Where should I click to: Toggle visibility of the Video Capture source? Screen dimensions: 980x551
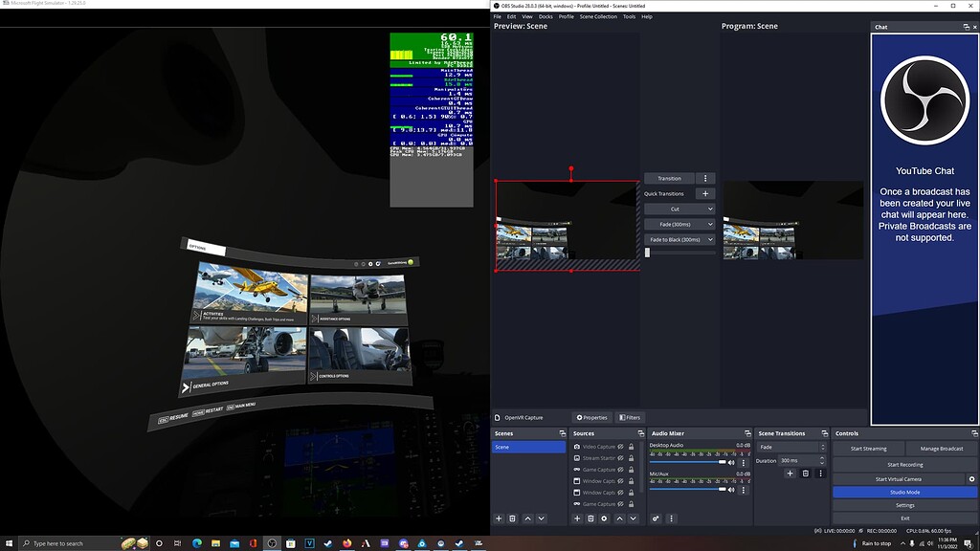coord(621,447)
